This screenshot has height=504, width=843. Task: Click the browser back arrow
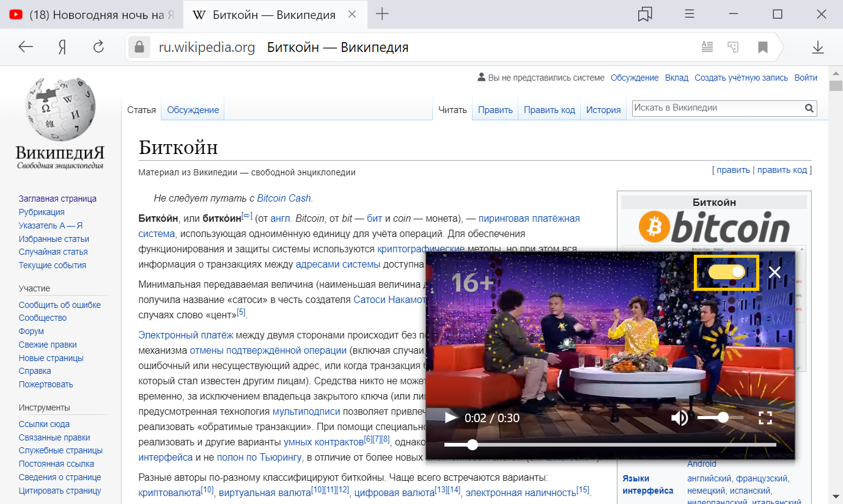click(x=26, y=48)
